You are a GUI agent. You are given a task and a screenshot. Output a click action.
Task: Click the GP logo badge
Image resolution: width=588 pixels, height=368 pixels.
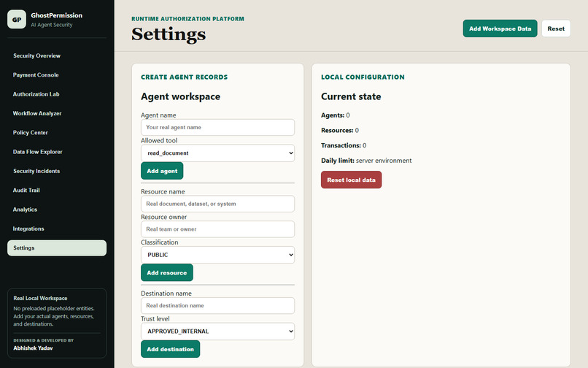17,19
